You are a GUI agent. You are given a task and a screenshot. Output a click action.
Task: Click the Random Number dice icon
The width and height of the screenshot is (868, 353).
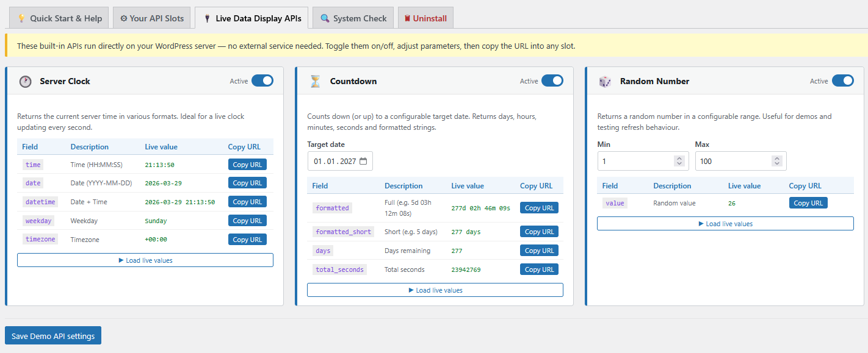[604, 82]
